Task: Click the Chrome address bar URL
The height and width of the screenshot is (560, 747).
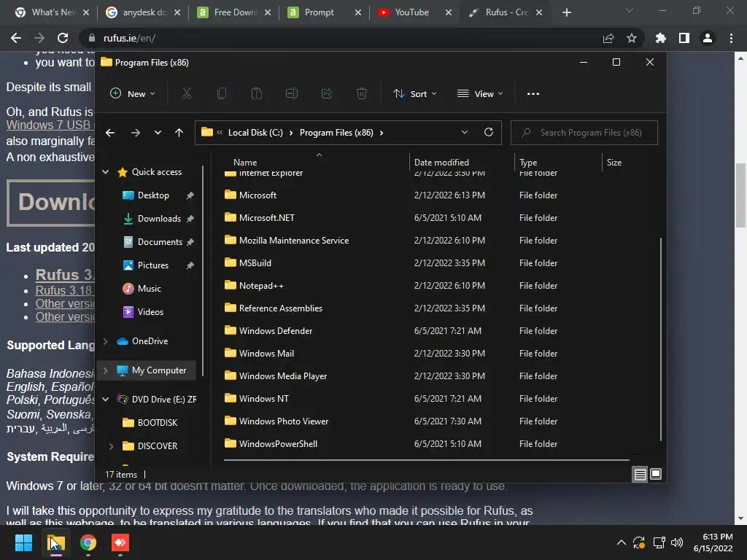Action: [x=129, y=38]
